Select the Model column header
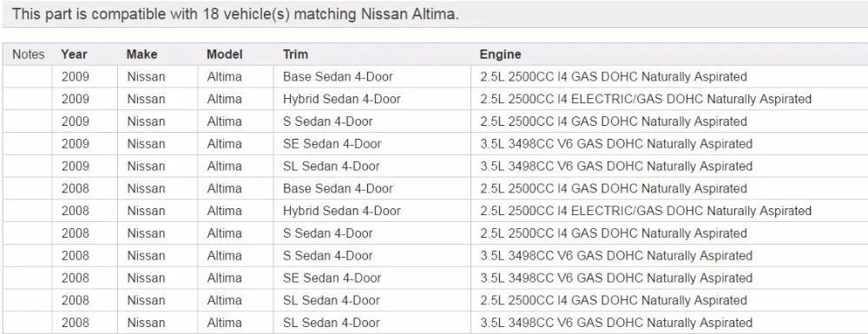This screenshot has height=334, width=868. (x=225, y=54)
